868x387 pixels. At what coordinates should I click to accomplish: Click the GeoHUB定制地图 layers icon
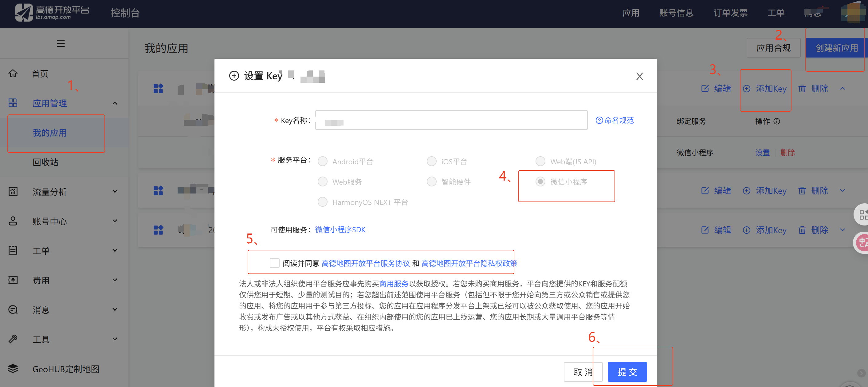pyautogui.click(x=13, y=369)
